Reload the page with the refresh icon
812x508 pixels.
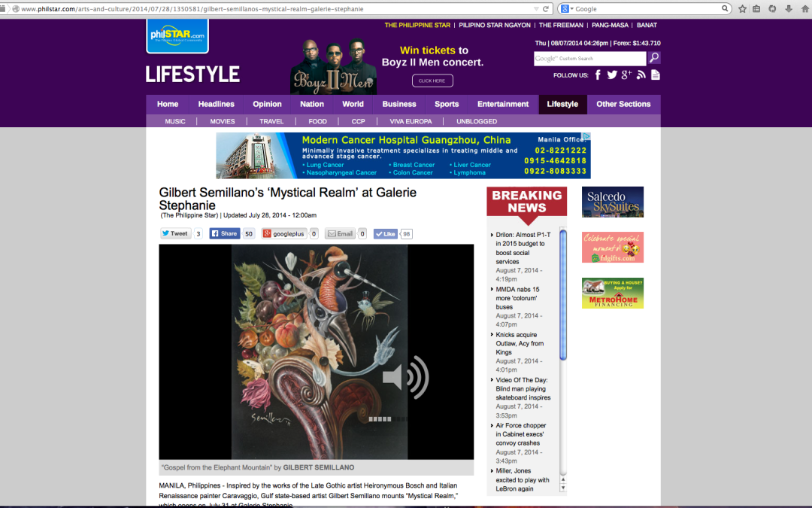click(547, 9)
